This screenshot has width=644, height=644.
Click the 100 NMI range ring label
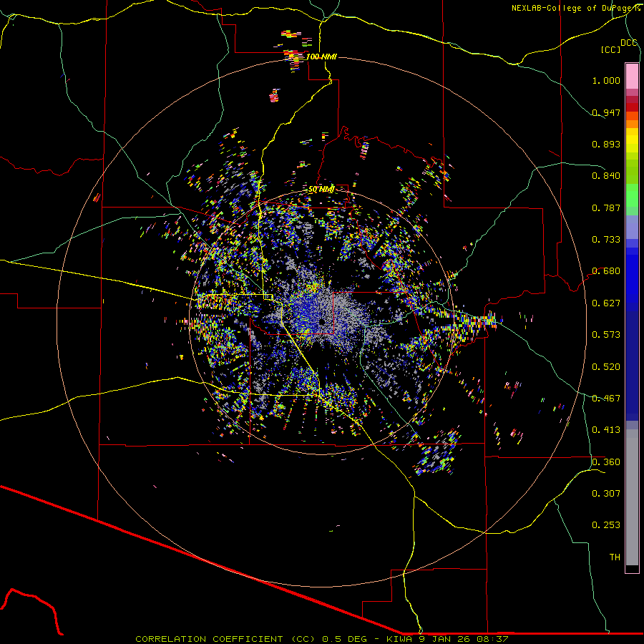click(x=321, y=57)
